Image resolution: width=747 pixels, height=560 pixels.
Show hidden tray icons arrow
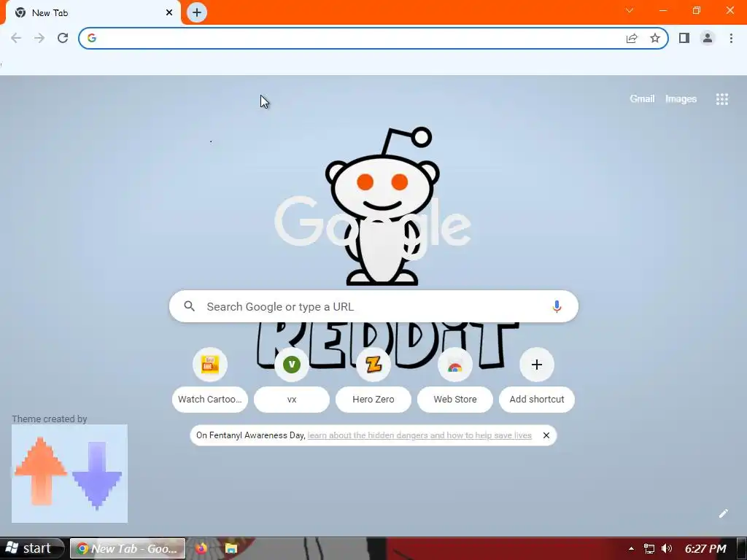631,548
